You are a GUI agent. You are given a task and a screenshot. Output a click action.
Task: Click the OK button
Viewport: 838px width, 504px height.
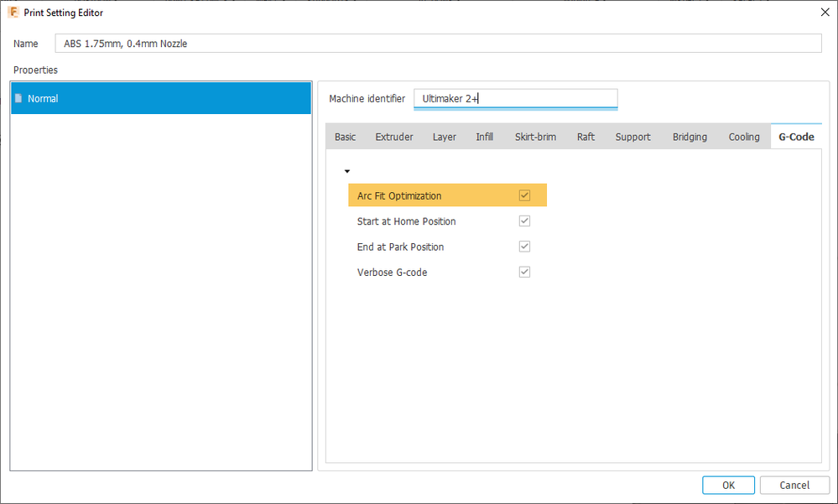click(x=728, y=486)
